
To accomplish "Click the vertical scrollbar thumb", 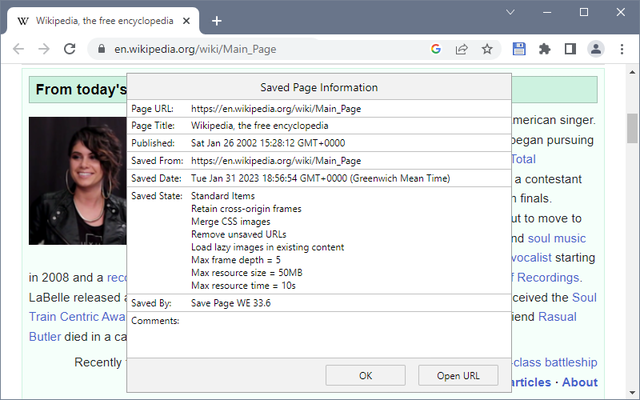I will pos(632,129).
